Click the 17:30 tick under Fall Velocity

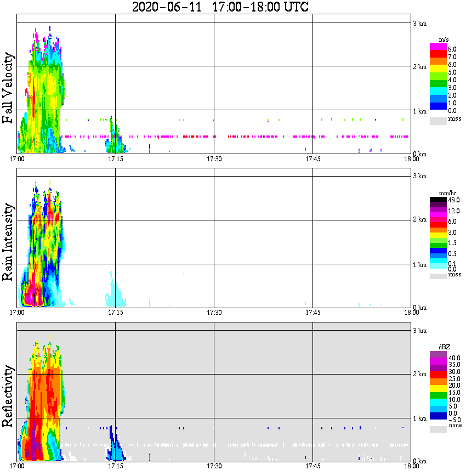point(214,159)
